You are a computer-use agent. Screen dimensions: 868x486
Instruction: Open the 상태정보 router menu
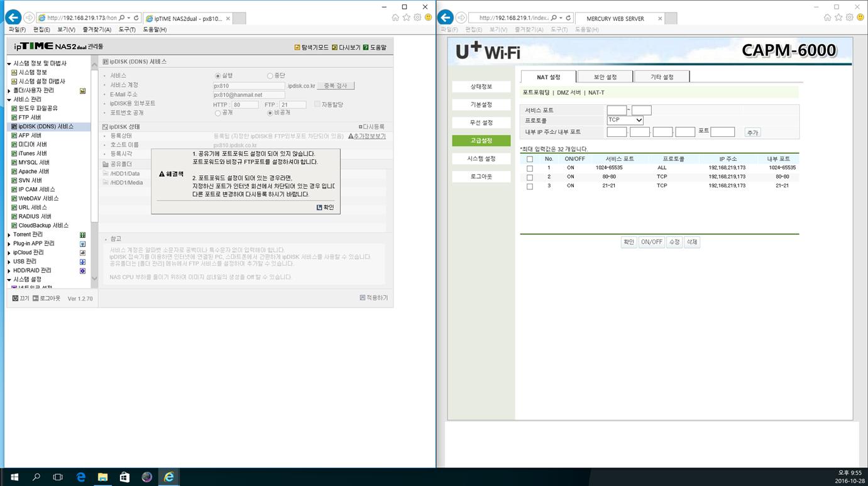[481, 87]
